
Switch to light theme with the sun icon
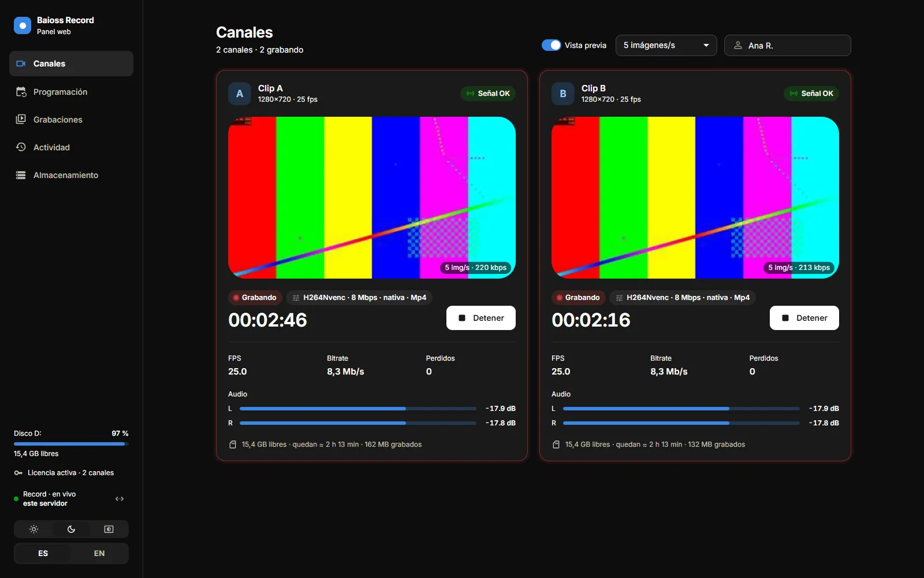click(33, 529)
